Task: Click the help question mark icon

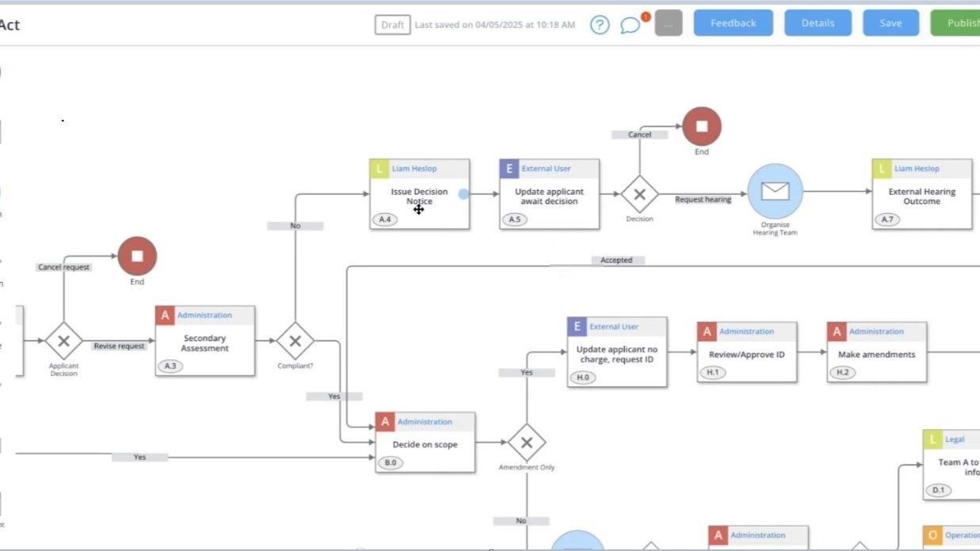Action: [600, 25]
